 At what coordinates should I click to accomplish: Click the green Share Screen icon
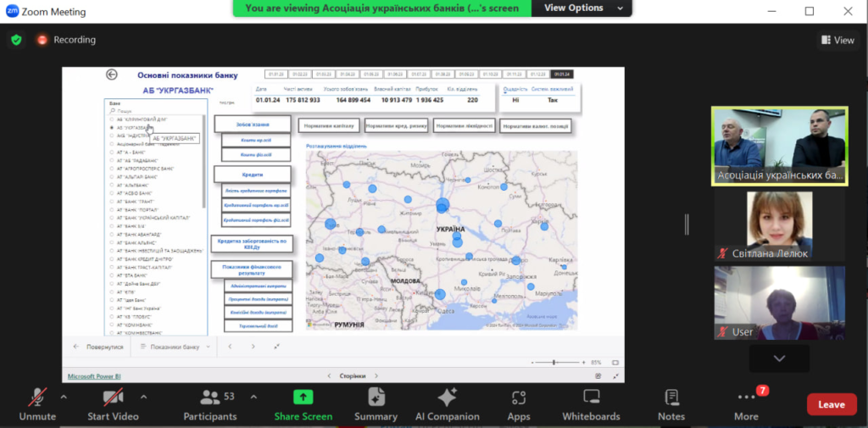click(303, 397)
